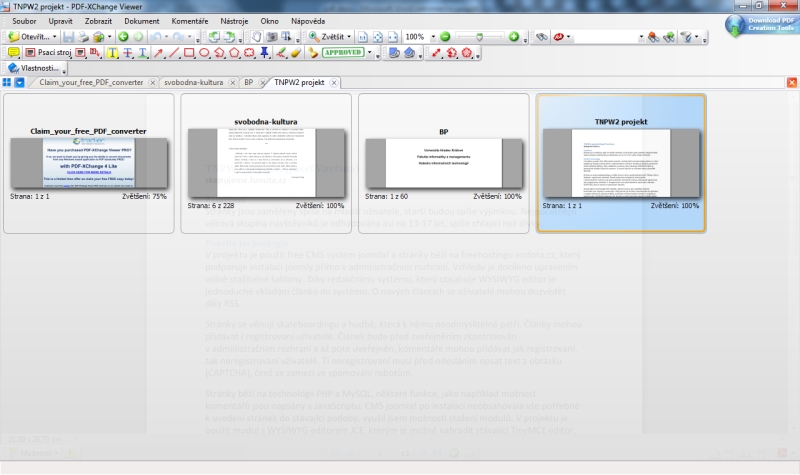This screenshot has height=475, width=800.
Task: Go to next view with green forward arrow
Action: tap(138, 37)
